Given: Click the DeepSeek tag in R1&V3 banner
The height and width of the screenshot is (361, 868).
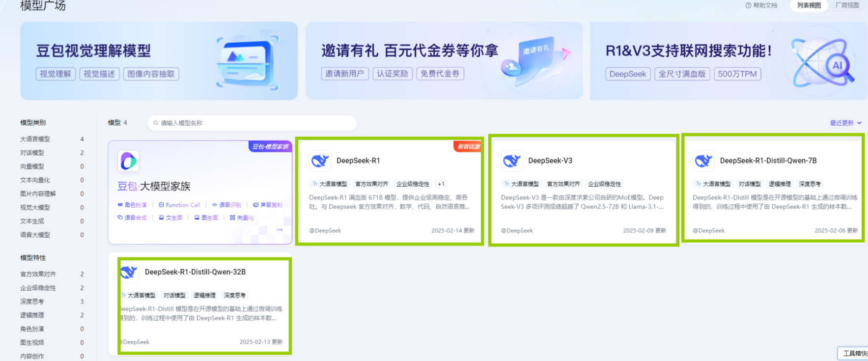Looking at the screenshot, I should coord(628,74).
